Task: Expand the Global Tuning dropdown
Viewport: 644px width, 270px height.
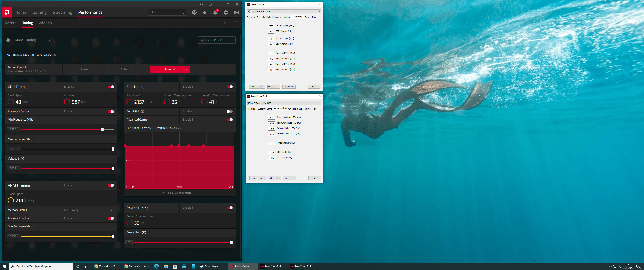Action: point(49,40)
